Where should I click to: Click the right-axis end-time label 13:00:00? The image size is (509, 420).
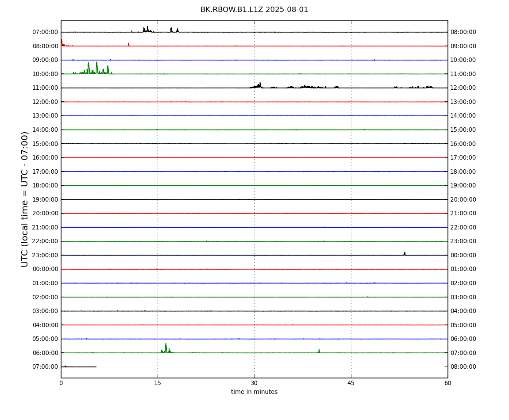point(463,102)
